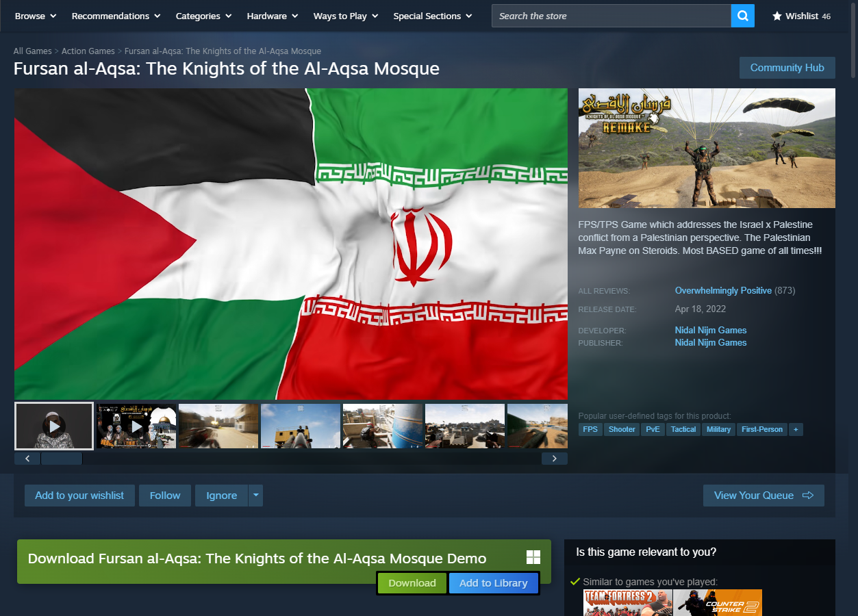This screenshot has height=616, width=858.
Task: Play the first video thumbnail
Action: coord(54,426)
